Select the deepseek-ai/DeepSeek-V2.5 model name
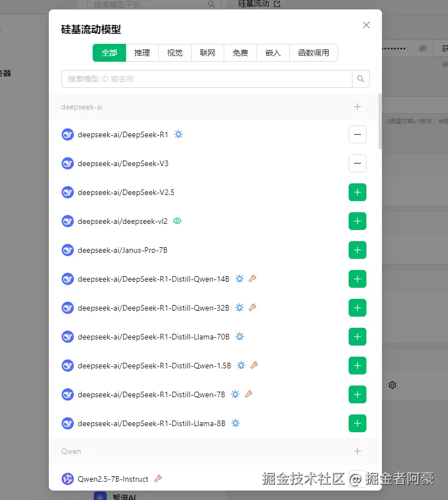The image size is (448, 500). point(126,193)
